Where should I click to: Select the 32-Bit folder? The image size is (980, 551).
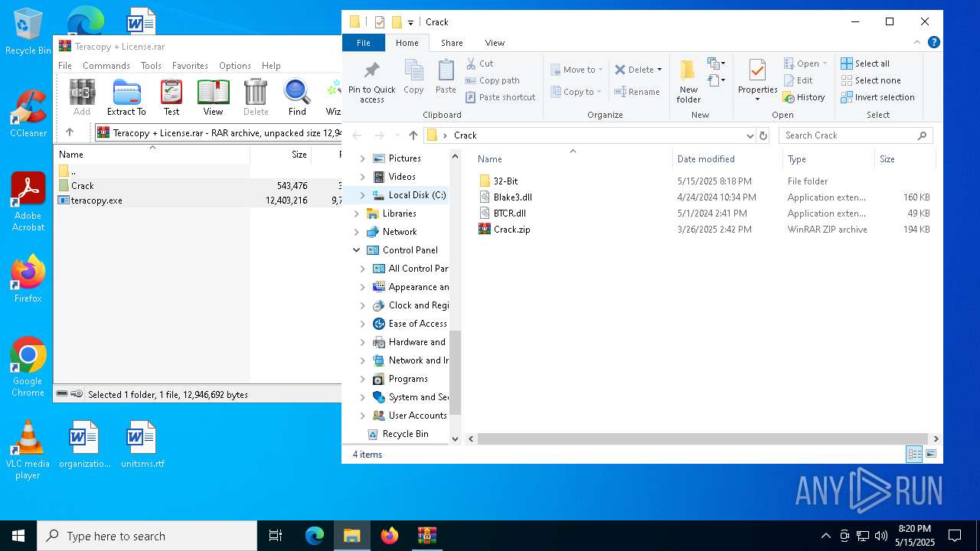coord(505,181)
